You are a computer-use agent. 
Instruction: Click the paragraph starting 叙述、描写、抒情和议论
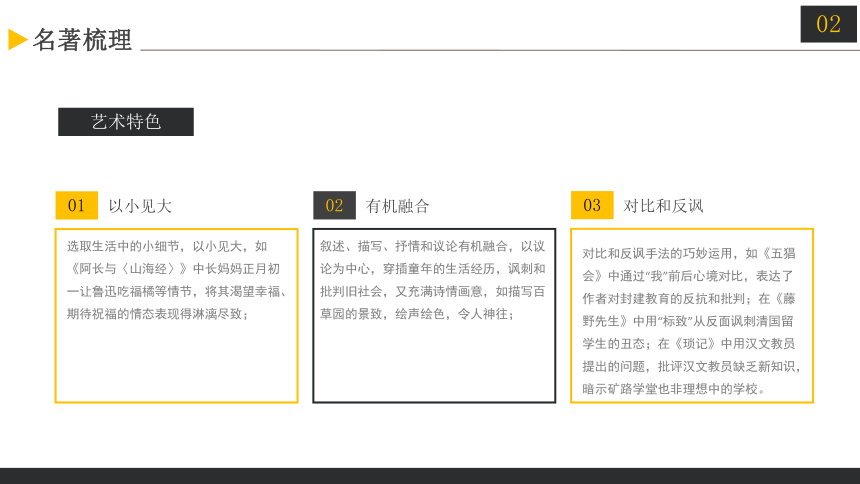[x=433, y=280]
